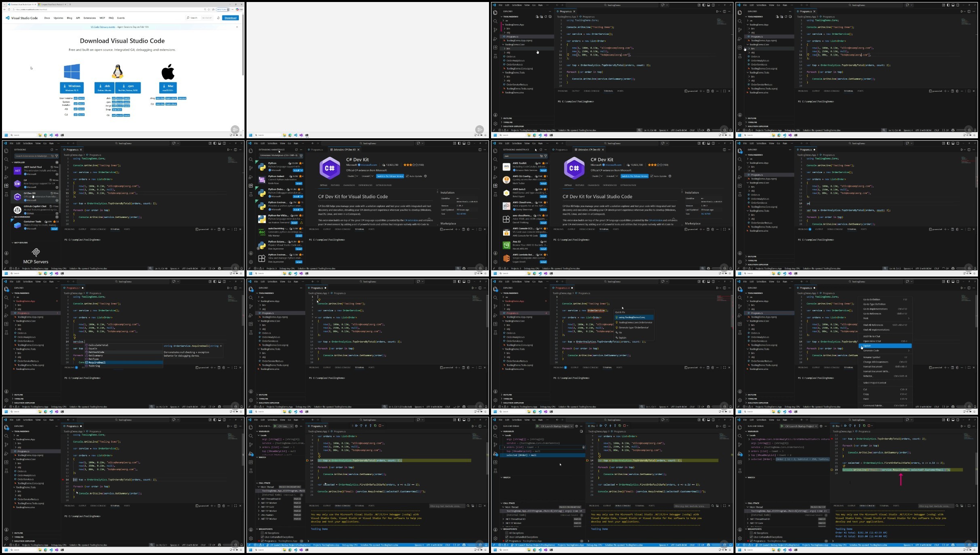The height and width of the screenshot is (555, 980).
Task: Open the Snap Store download link
Action: pos(117,110)
